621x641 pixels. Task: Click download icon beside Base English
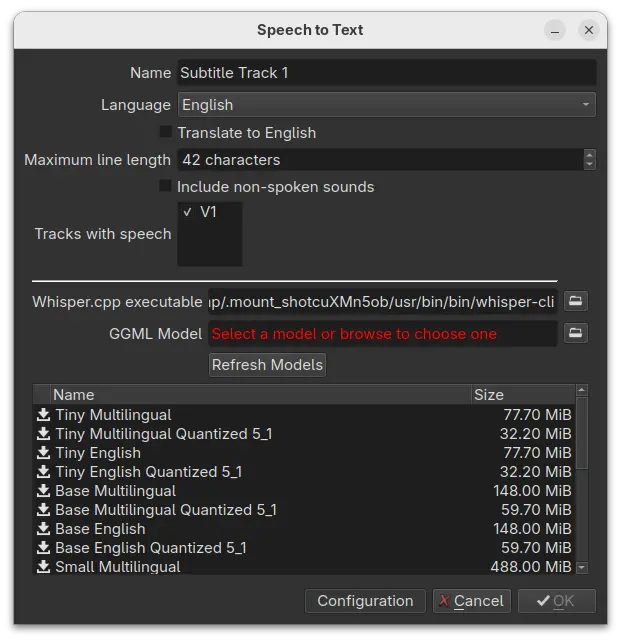point(44,529)
